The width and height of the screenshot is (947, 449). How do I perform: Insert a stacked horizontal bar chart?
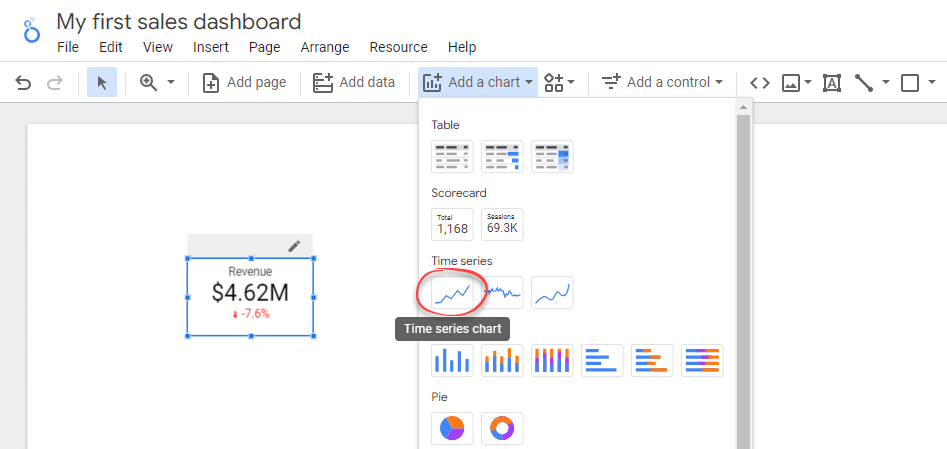tap(652, 361)
